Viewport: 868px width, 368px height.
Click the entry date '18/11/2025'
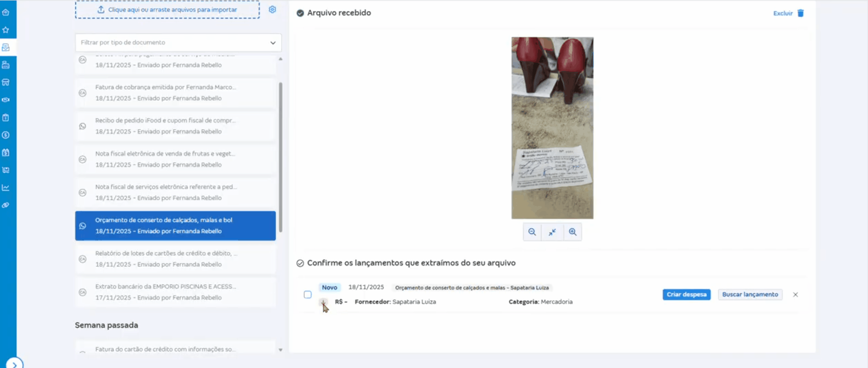pyautogui.click(x=366, y=287)
